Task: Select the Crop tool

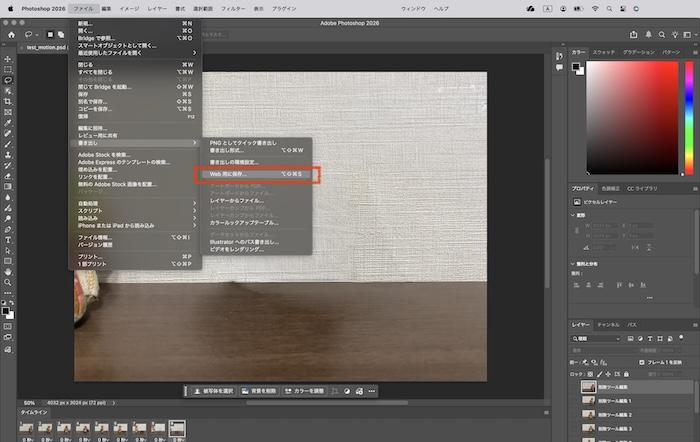Action: pos(8,102)
